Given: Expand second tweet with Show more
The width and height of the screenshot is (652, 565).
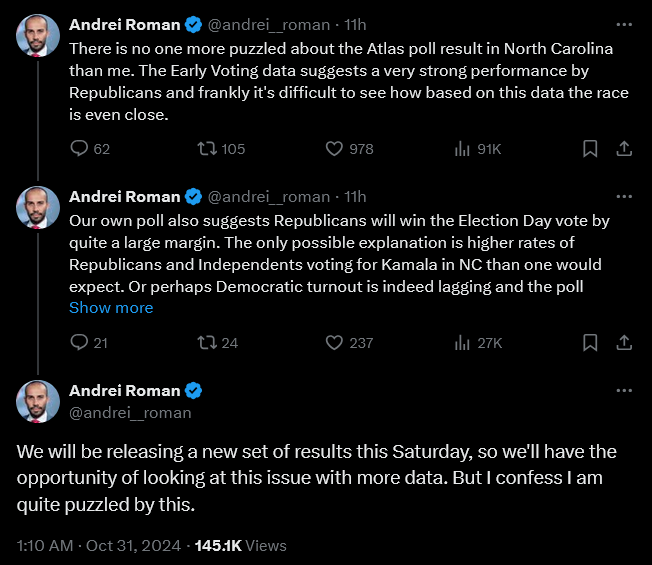Looking at the screenshot, I should pos(111,308).
